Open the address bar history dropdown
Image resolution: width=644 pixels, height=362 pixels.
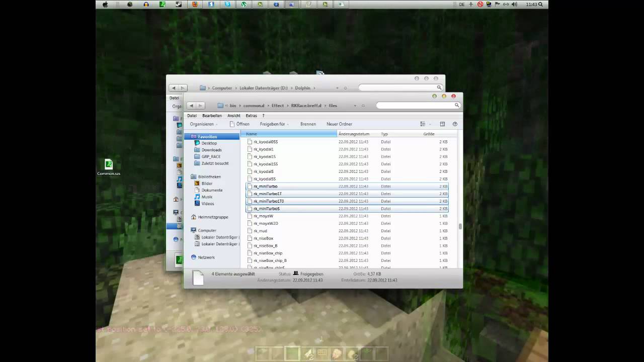pyautogui.click(x=355, y=106)
